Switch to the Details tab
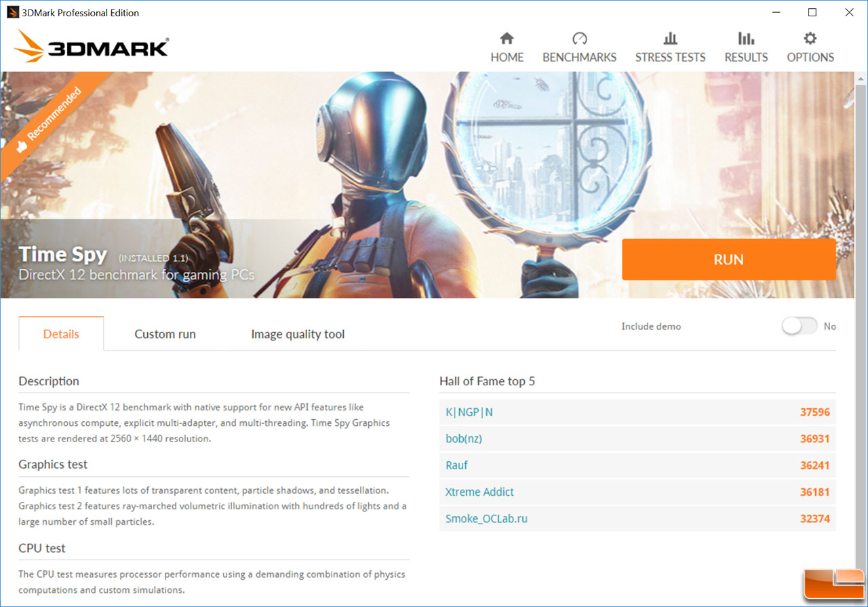This screenshot has height=607, width=868. tap(61, 334)
